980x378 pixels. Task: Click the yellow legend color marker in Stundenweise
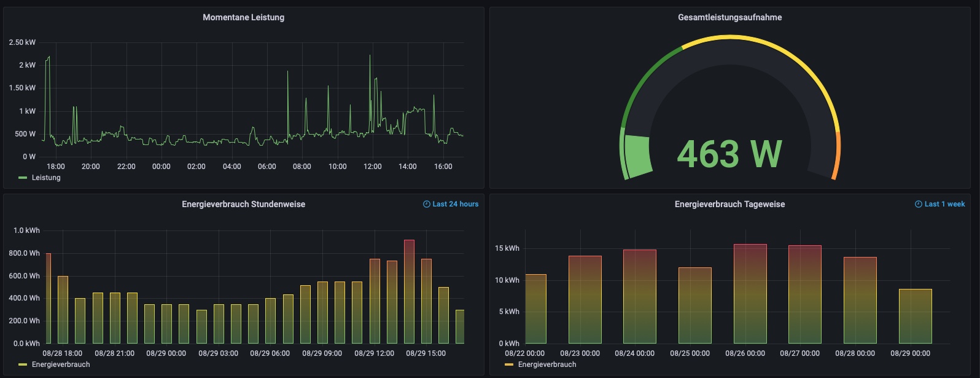(23, 364)
